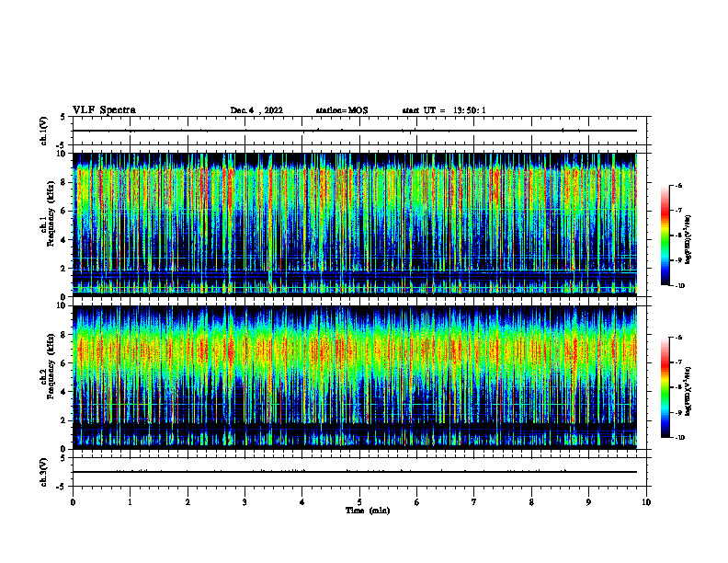Click the time axis tick label '3'
The image size is (728, 563).
pyautogui.click(x=245, y=502)
